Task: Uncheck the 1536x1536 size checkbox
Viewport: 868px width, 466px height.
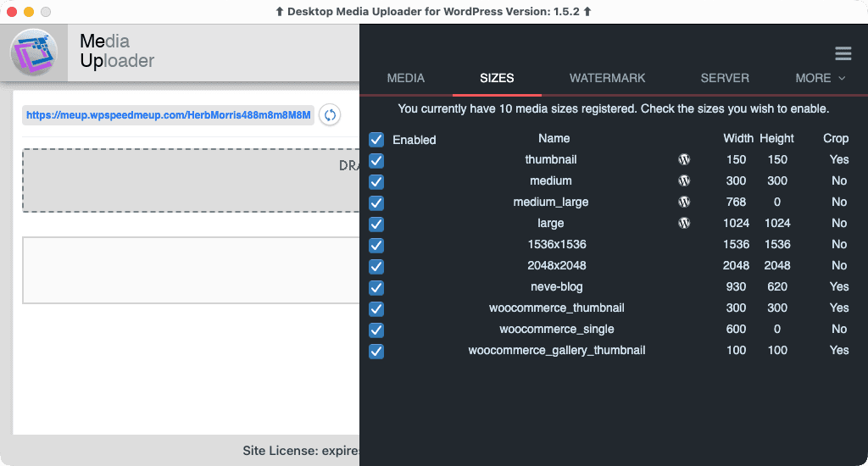Action: point(376,245)
